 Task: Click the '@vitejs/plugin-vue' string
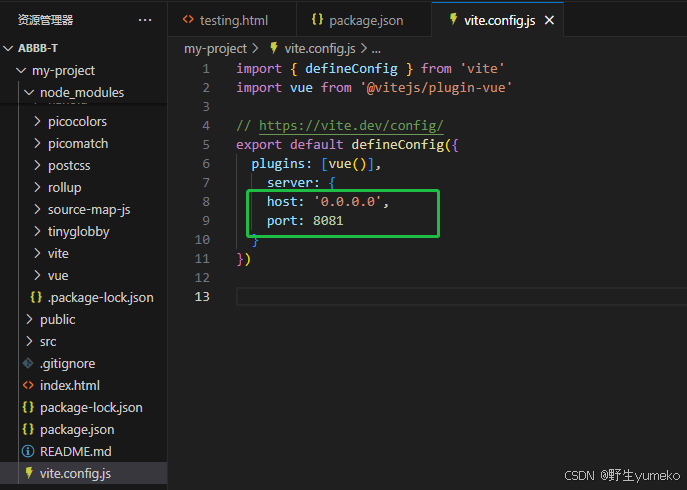[436, 88]
